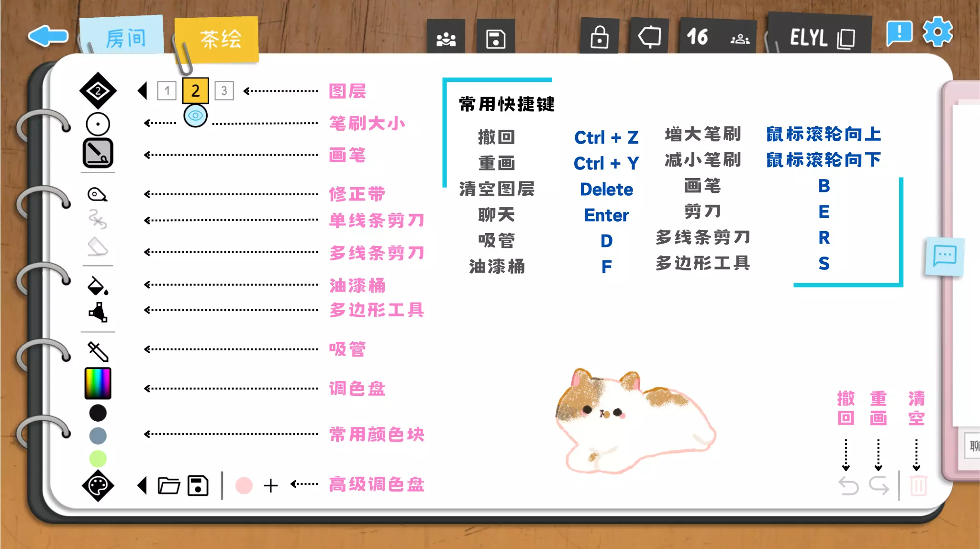
Task: Collapse the advanced palette arrow
Action: [x=142, y=485]
